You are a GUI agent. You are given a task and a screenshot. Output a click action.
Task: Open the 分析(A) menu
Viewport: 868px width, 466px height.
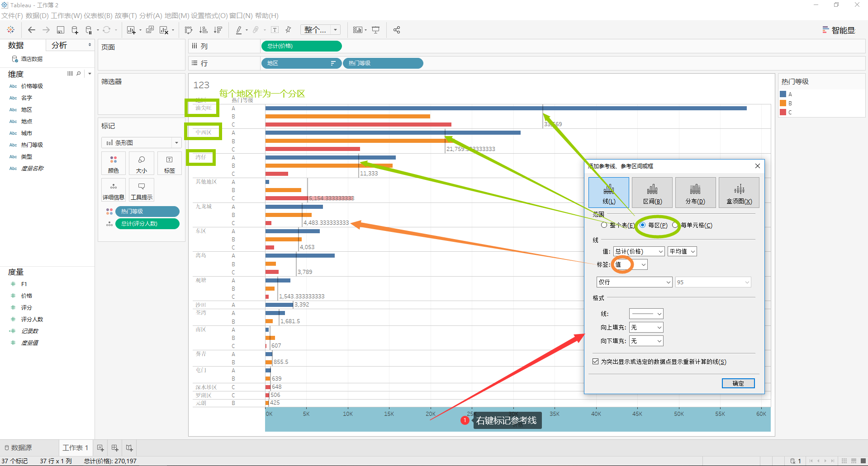[x=151, y=16]
